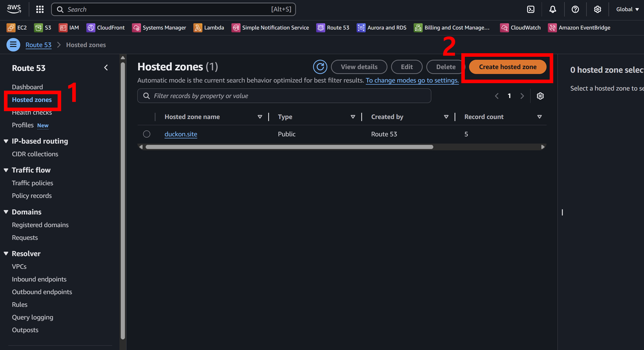This screenshot has width=644, height=350.
Task: Open CIDR collections
Action: coord(35,154)
